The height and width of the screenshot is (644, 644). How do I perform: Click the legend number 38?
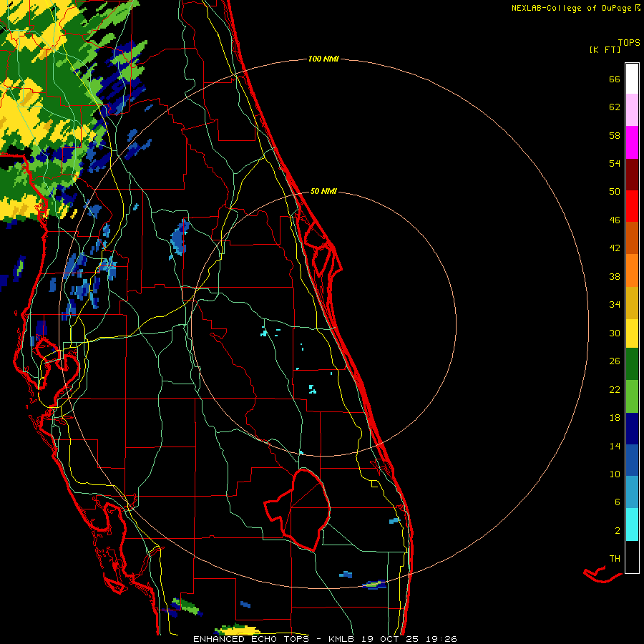[x=615, y=276]
